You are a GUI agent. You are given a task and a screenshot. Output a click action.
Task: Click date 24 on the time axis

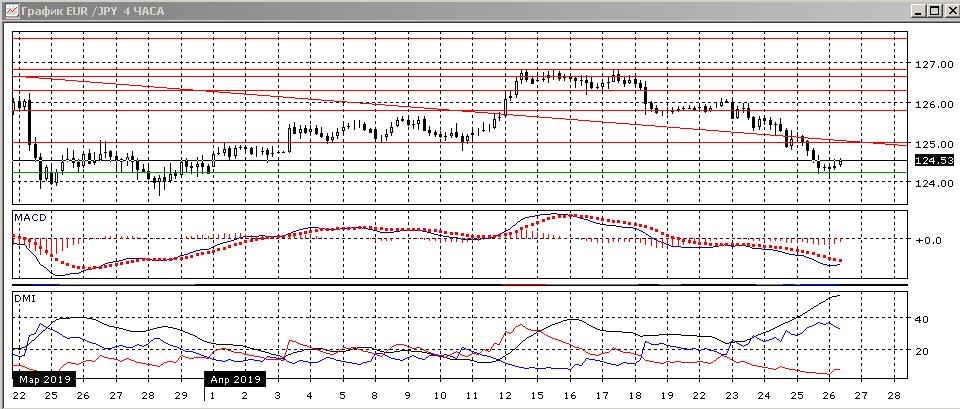tap(764, 396)
